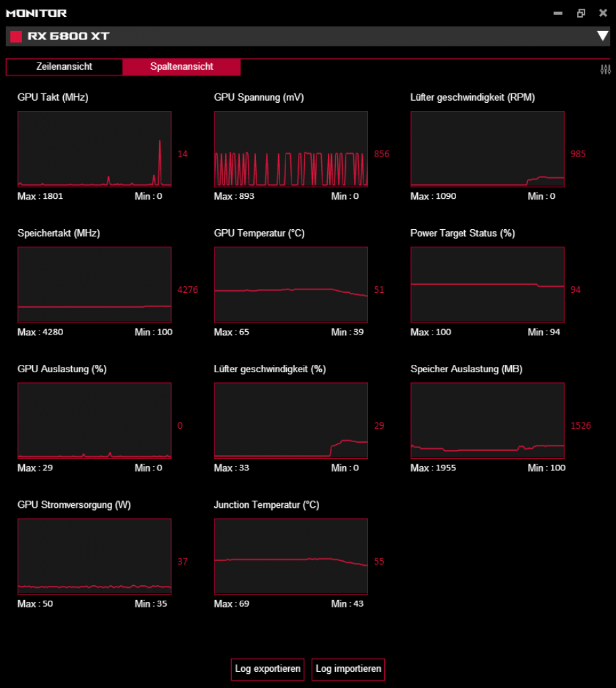Viewport: 616px width, 688px height.
Task: Click the Power Target Status graph
Action: pyautogui.click(x=488, y=285)
